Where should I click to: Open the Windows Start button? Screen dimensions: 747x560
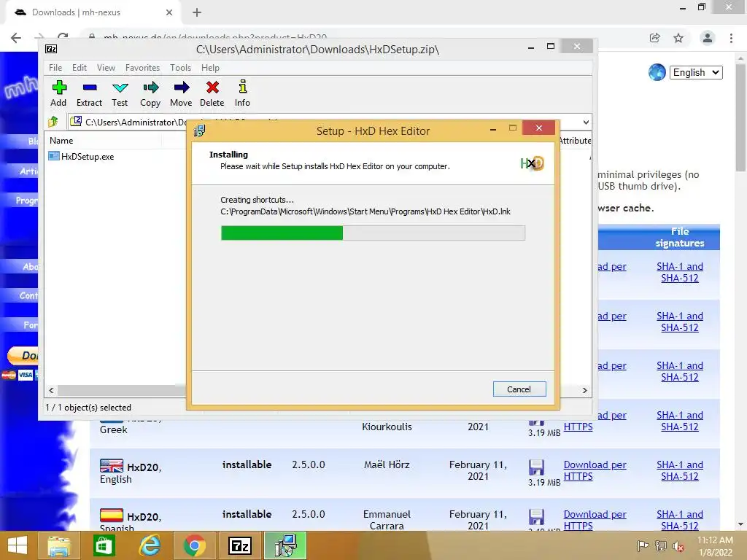18,545
